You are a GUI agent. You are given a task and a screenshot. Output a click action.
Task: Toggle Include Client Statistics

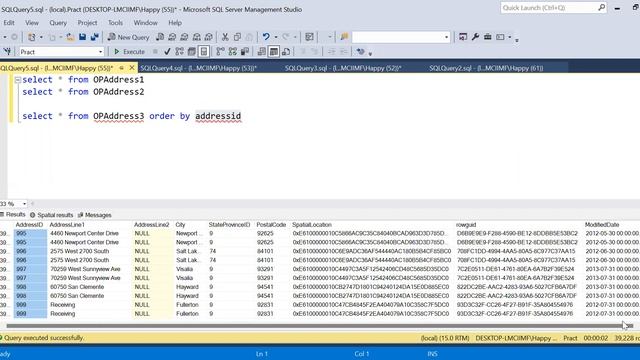click(245, 51)
